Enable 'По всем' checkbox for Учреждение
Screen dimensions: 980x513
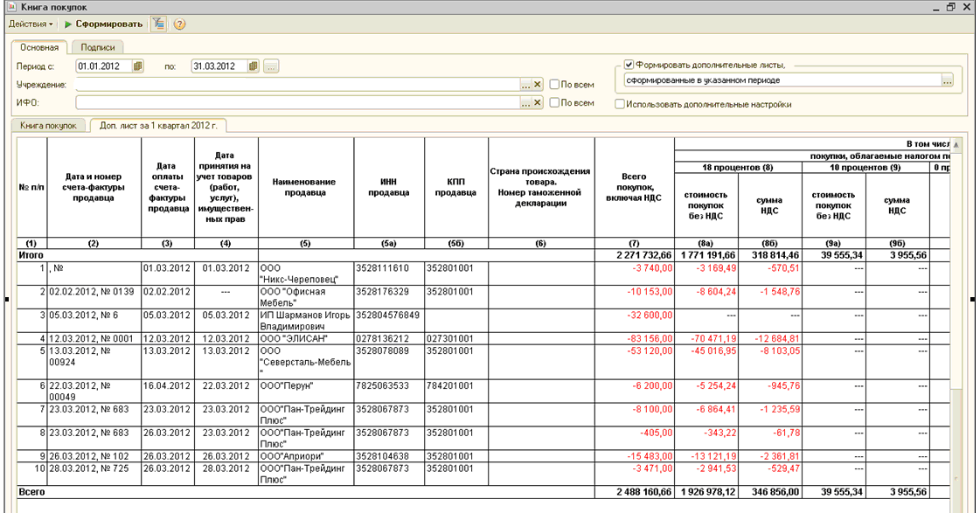554,85
